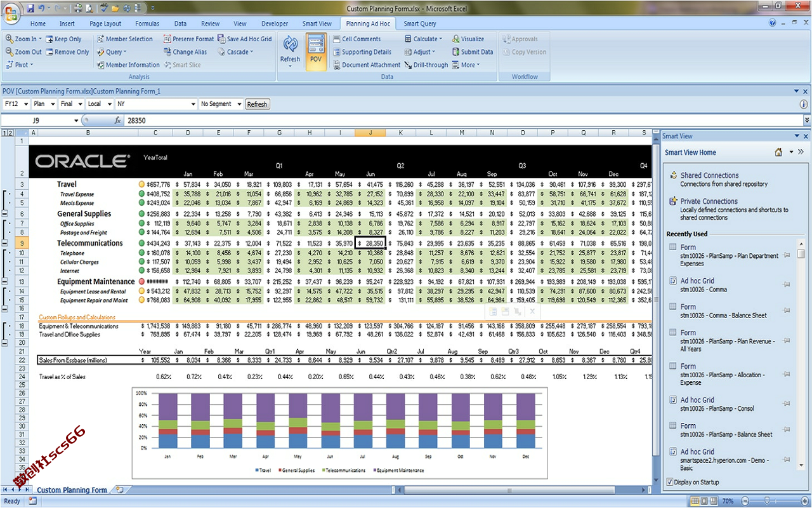Open Private Connections in Smart View panel
The height and width of the screenshot is (508, 812).
click(709, 201)
